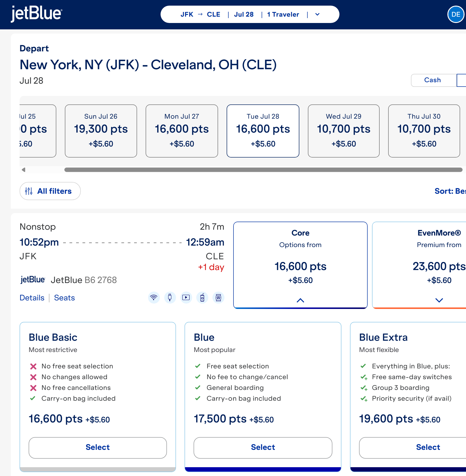
Task: Click the 2h 7m flight duration
Action: (x=212, y=227)
